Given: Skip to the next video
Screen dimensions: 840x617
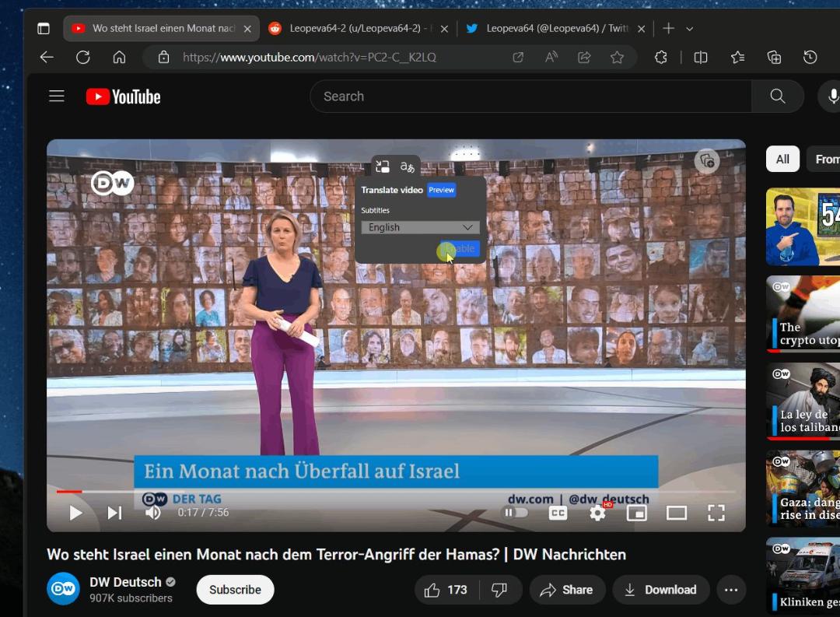Looking at the screenshot, I should point(114,513).
